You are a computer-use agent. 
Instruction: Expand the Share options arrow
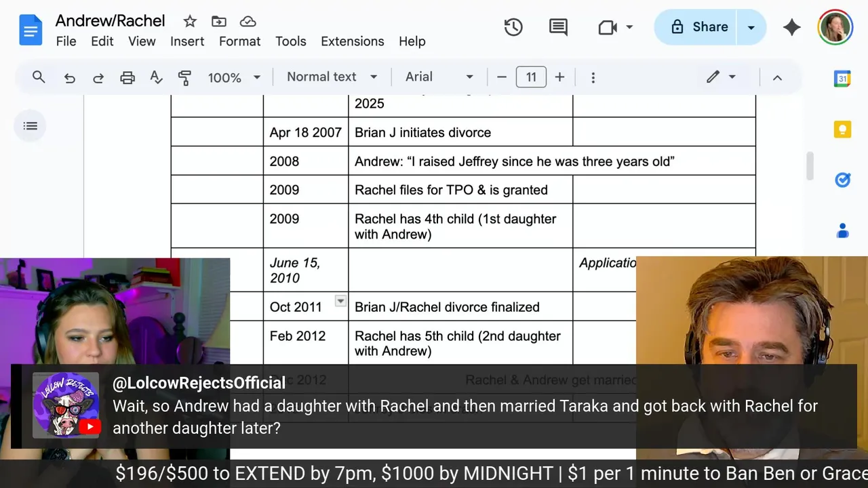[751, 27]
